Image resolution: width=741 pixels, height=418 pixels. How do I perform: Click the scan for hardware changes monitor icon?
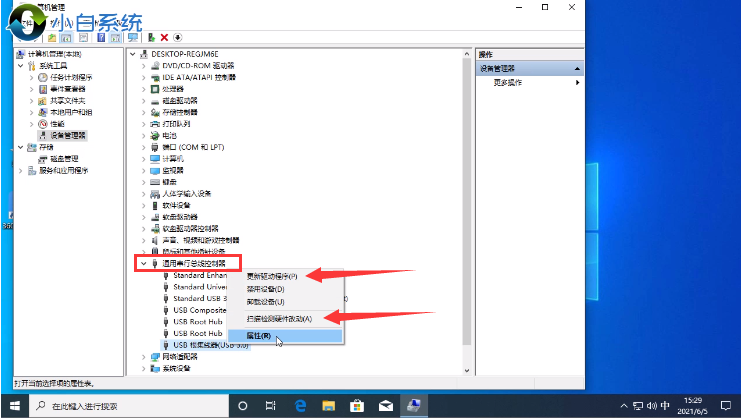coord(132,37)
